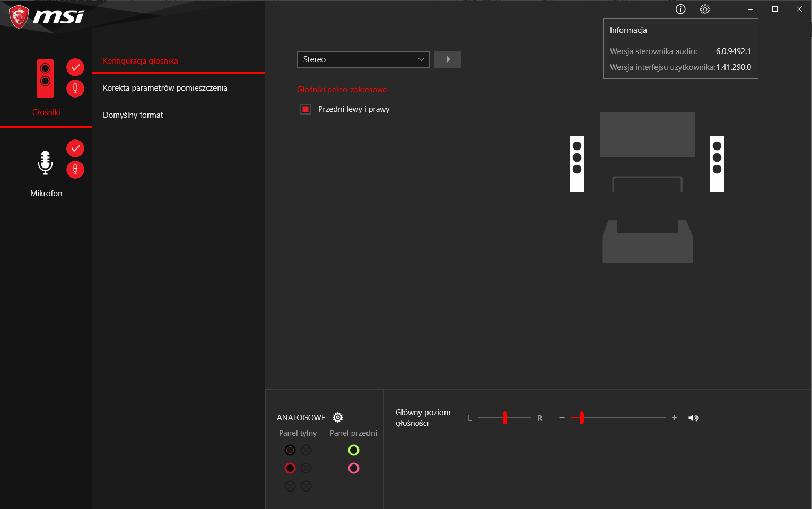This screenshot has width=812, height=509.
Task: Open the Domyślny format section
Action: [133, 115]
